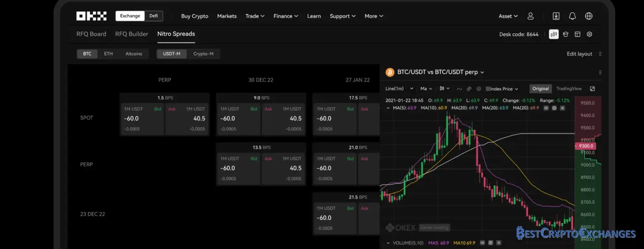Viewport: 644px width, 249px height.
Task: Click the OKX logo
Action: [91, 16]
